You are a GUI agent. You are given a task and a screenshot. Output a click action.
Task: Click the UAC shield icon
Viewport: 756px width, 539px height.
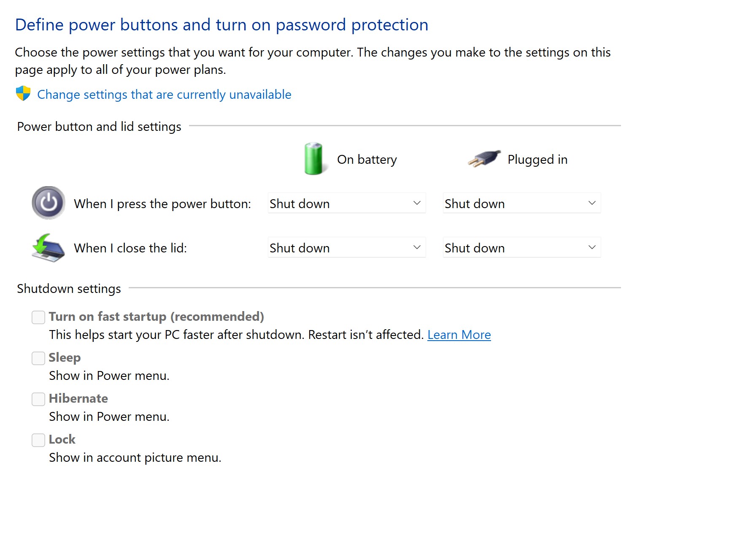tap(23, 93)
